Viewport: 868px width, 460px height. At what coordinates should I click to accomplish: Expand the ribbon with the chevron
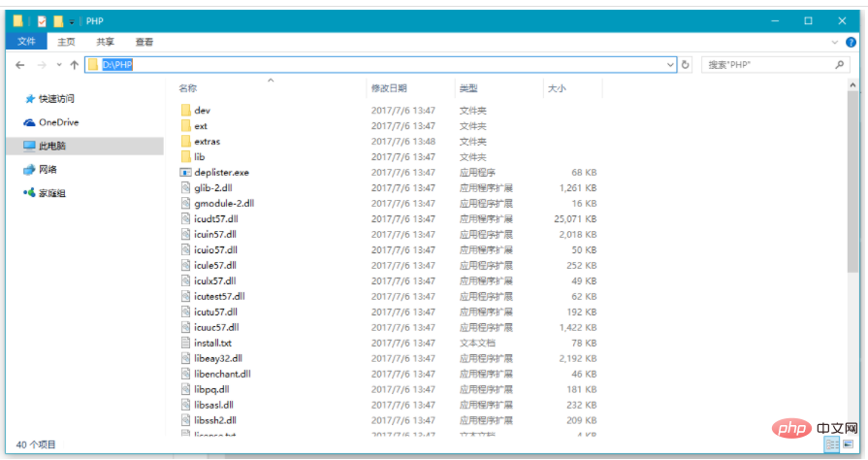tap(835, 42)
